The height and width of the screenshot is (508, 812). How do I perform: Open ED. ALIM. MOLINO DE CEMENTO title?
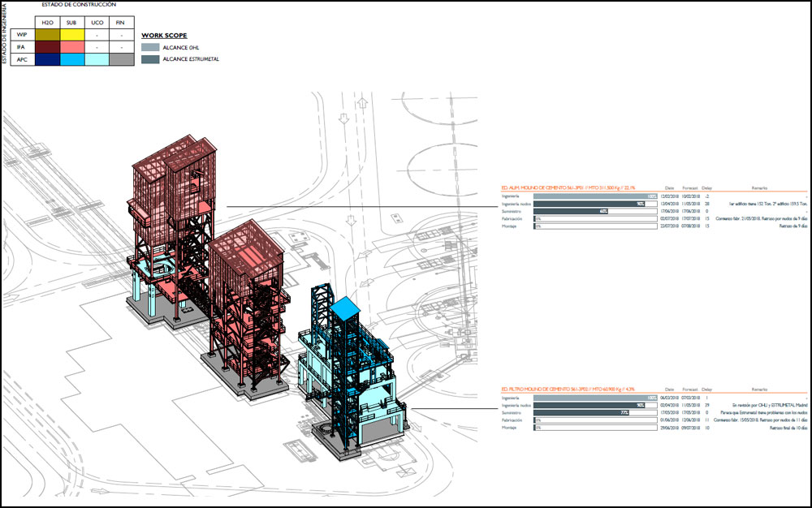tap(568, 186)
